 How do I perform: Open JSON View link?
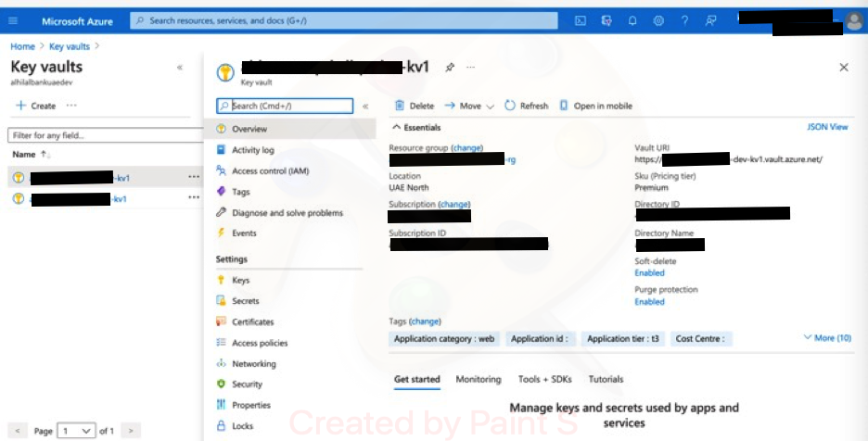coord(827,127)
